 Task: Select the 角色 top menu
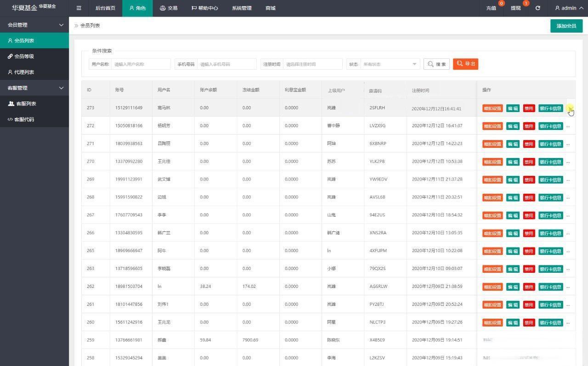137,8
